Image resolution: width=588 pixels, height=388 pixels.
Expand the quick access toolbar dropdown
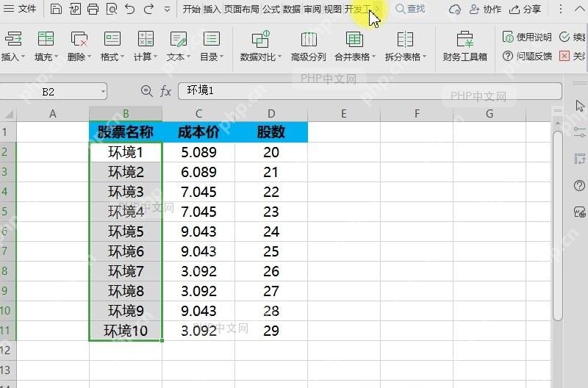coord(168,9)
